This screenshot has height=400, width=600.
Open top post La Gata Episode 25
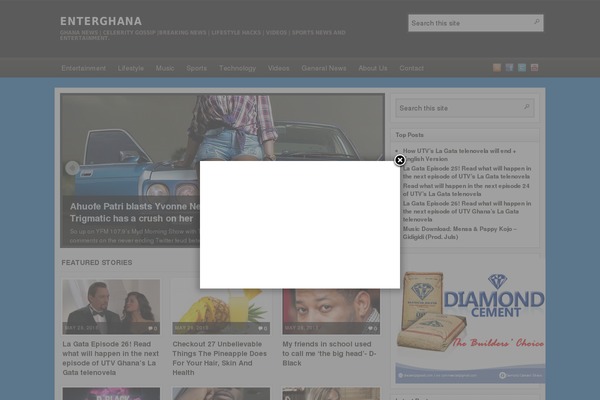pyautogui.click(x=467, y=172)
